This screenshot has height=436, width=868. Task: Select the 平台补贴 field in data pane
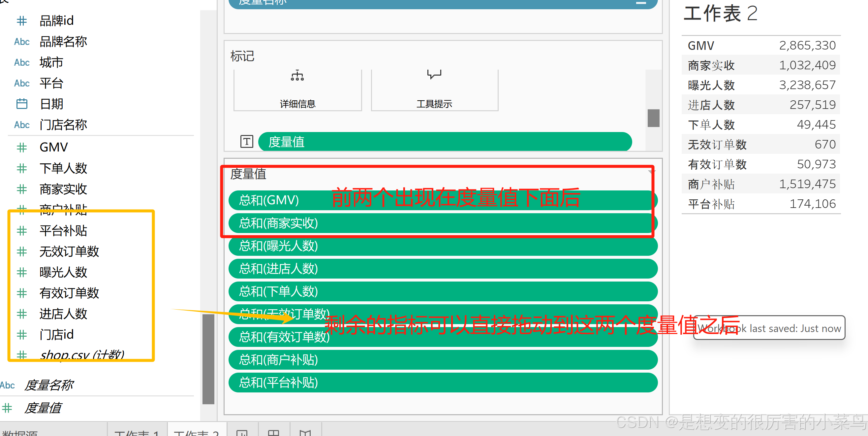tap(63, 231)
